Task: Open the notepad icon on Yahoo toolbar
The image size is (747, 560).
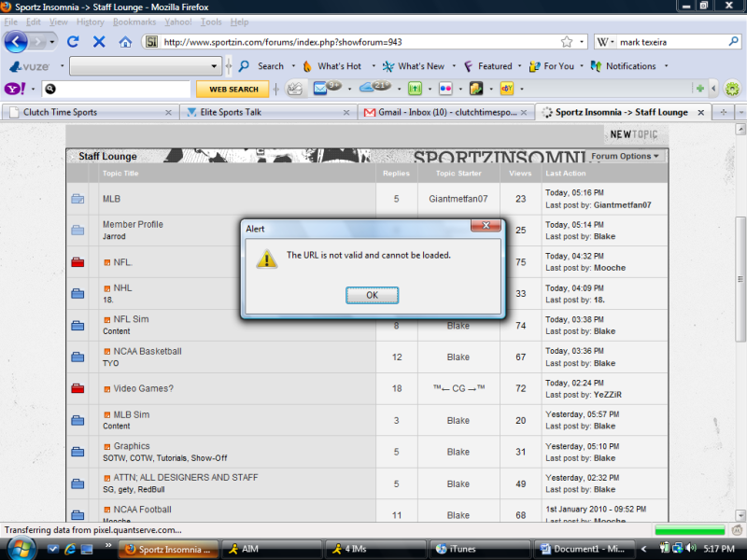Action: (x=476, y=89)
